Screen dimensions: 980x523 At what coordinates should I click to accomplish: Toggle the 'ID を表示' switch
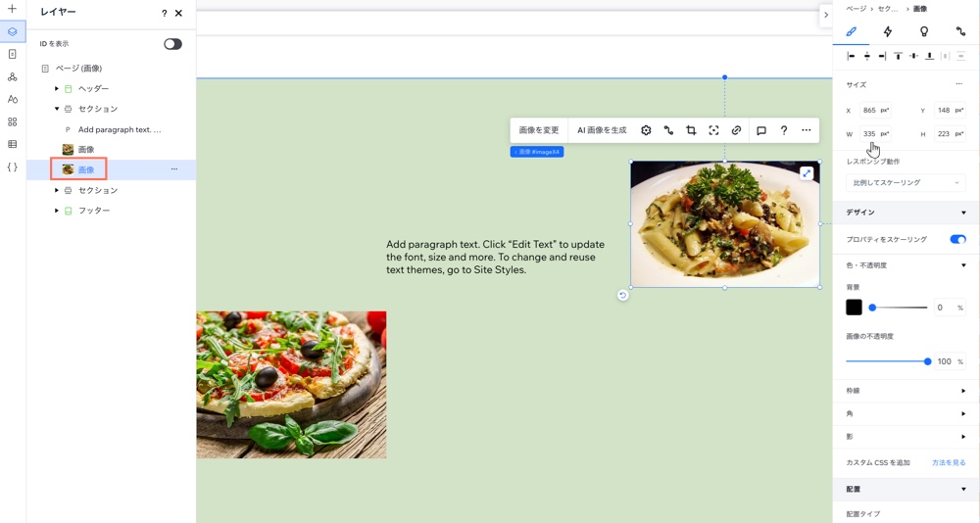pos(173,44)
